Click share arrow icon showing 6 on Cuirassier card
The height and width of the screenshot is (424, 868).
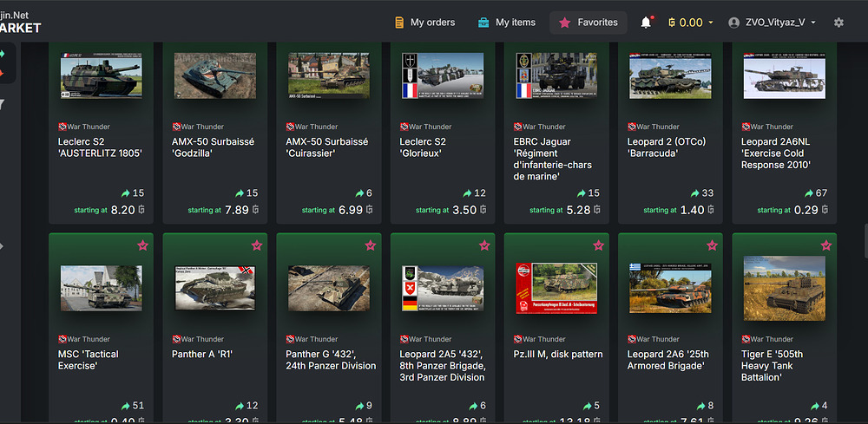[360, 193]
